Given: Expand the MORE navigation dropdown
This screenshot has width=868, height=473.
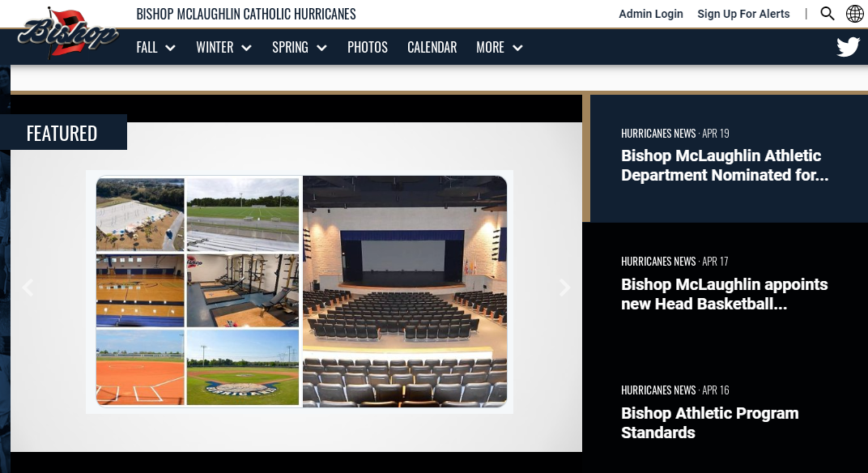Looking at the screenshot, I should (499, 47).
